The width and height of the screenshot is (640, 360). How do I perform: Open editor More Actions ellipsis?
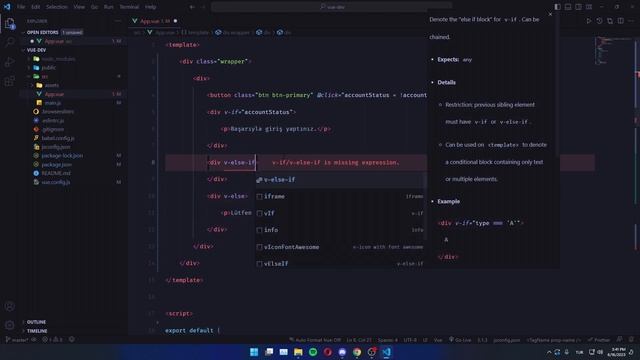pyautogui.click(x=631, y=21)
